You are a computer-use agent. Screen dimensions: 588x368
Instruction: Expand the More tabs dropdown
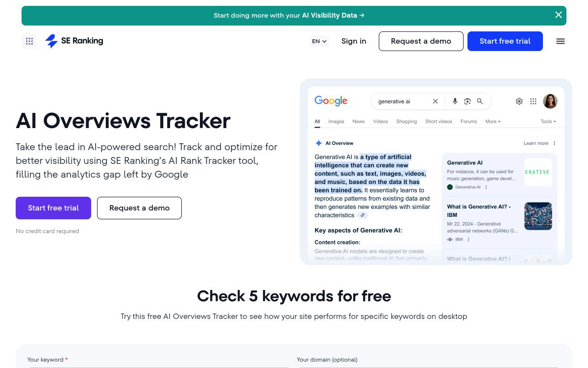click(x=493, y=121)
